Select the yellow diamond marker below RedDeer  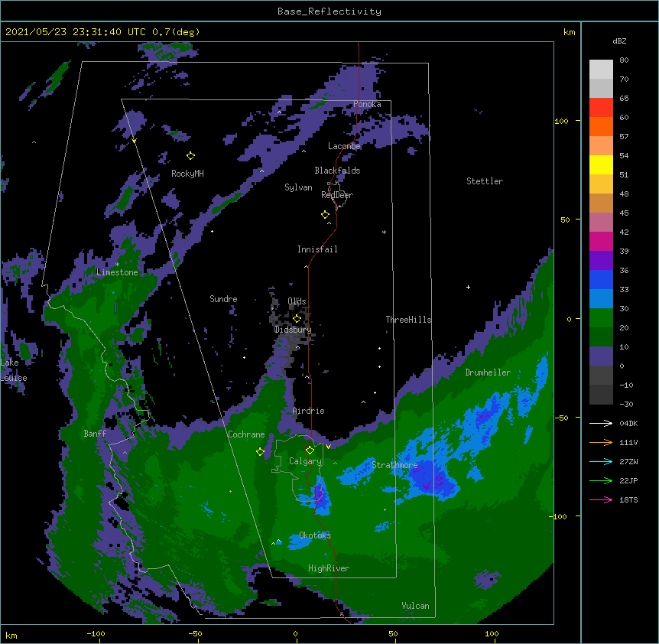click(326, 215)
